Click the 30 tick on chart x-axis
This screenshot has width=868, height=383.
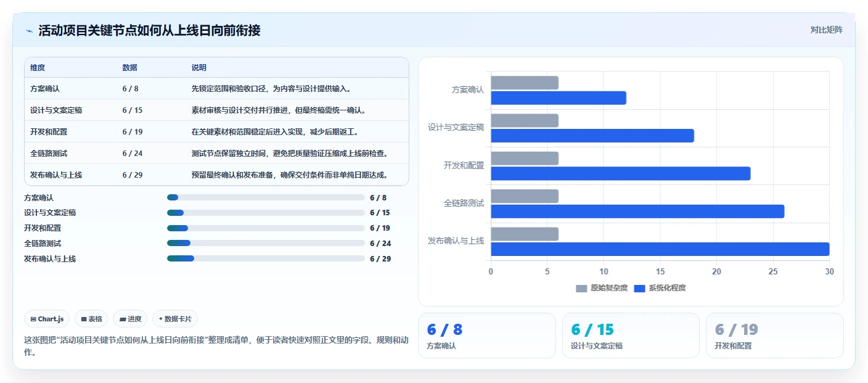pyautogui.click(x=829, y=271)
